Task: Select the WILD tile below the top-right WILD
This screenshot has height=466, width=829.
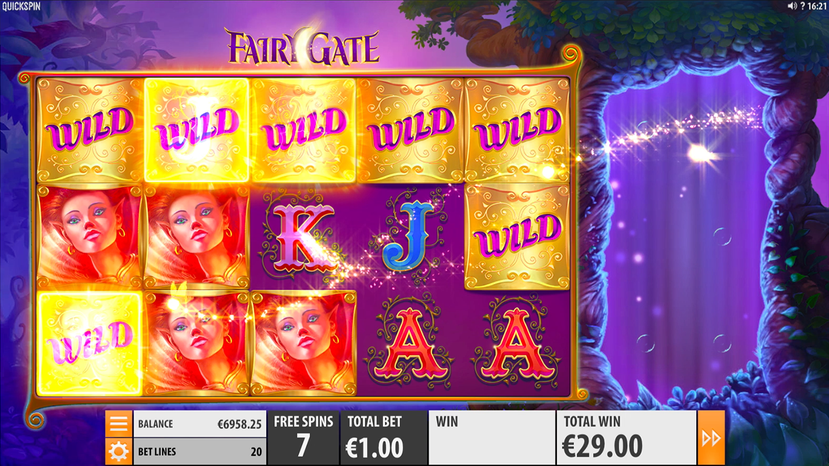Action: coord(517,236)
